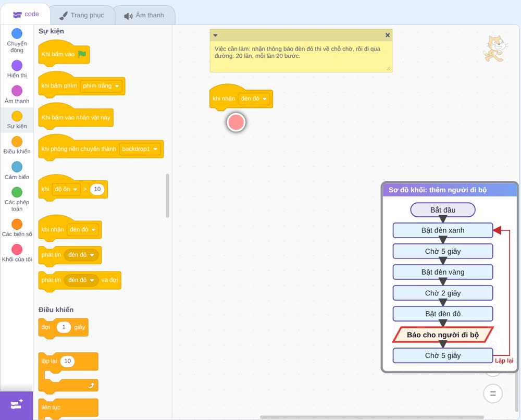The width and height of the screenshot is (521, 420).
Task: Open đèn đỏ dropdown on phát tin và đợi block
Action: 81,280
